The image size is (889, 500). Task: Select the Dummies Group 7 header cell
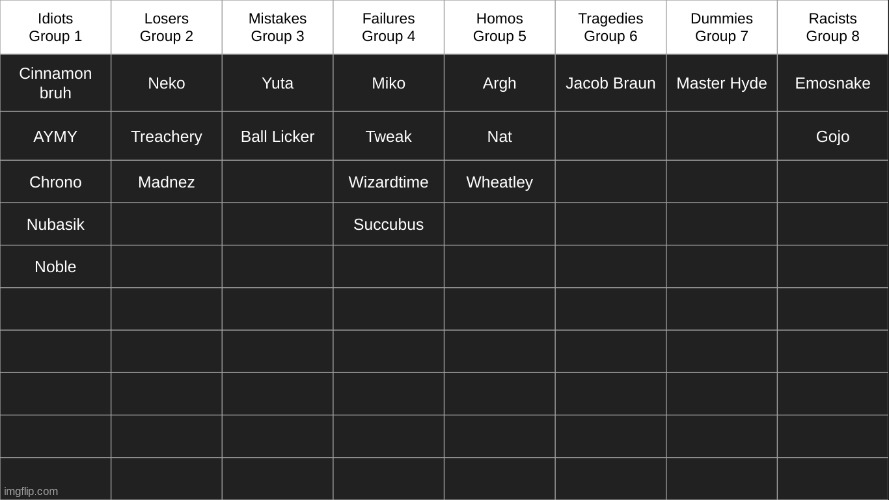pyautogui.click(x=722, y=27)
